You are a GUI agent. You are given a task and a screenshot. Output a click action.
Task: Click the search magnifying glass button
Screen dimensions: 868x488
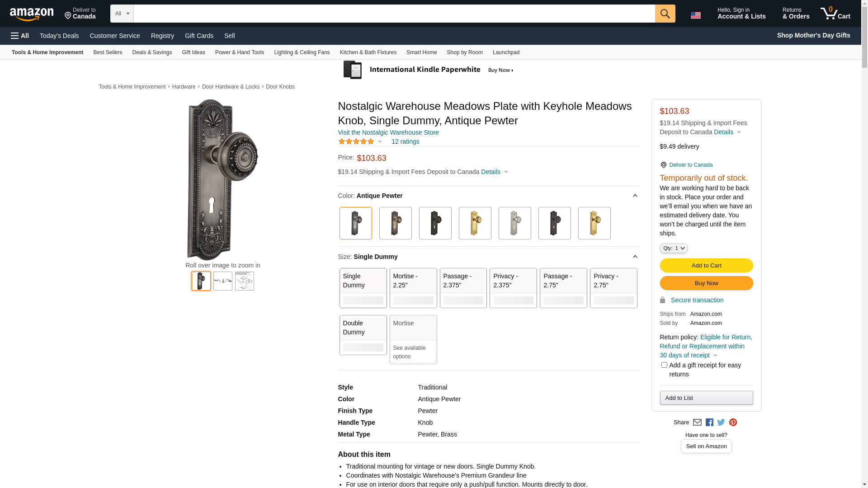[665, 14]
